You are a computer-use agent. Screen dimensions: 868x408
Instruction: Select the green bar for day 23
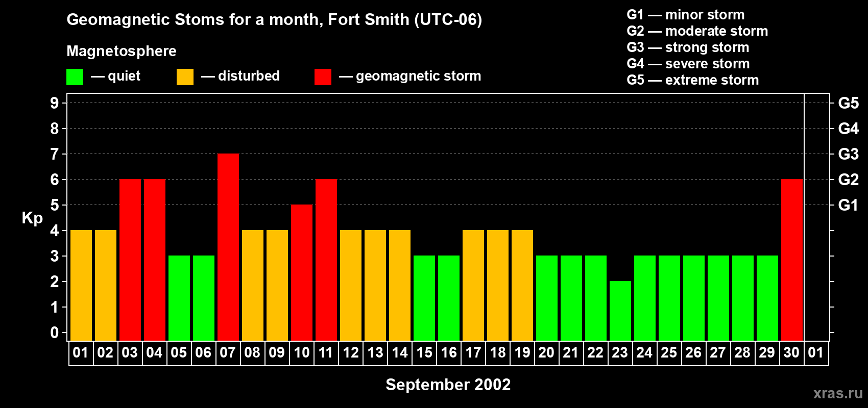620,311
